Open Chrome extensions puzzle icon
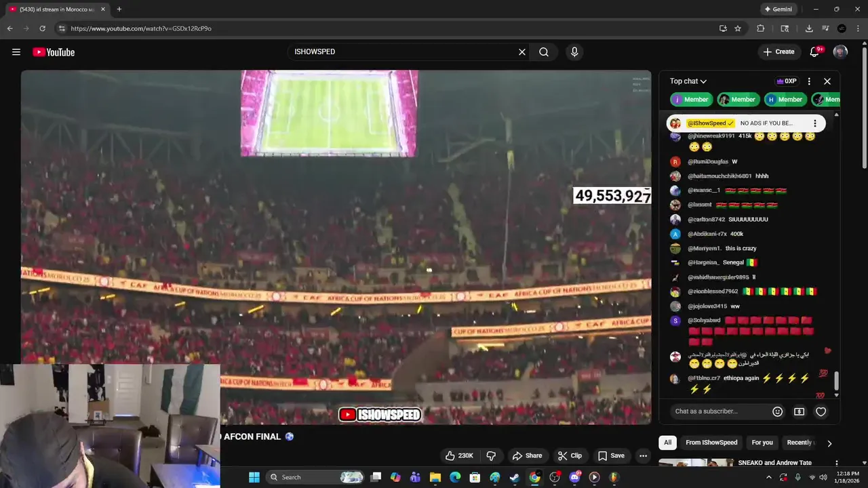The height and width of the screenshot is (488, 868). [x=760, y=28]
